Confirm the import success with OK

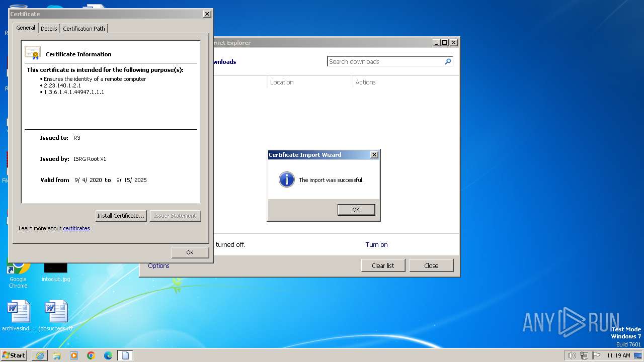[356, 210]
